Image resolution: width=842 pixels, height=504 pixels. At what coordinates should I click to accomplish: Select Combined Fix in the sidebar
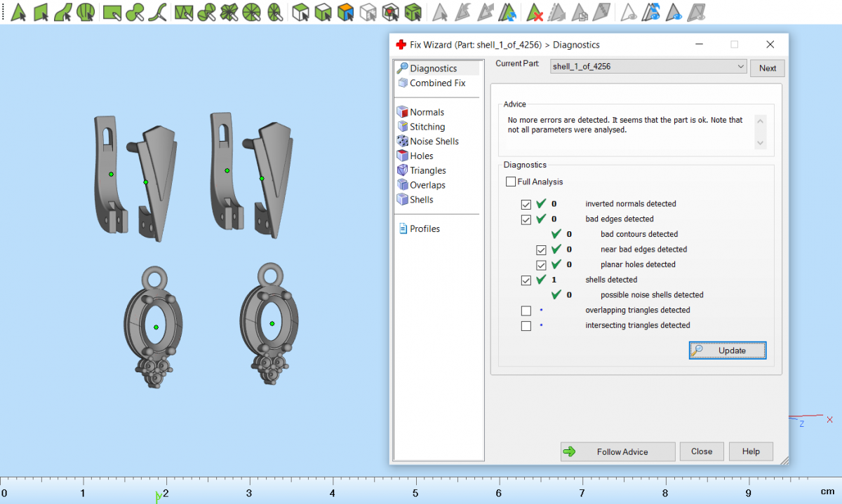click(437, 83)
